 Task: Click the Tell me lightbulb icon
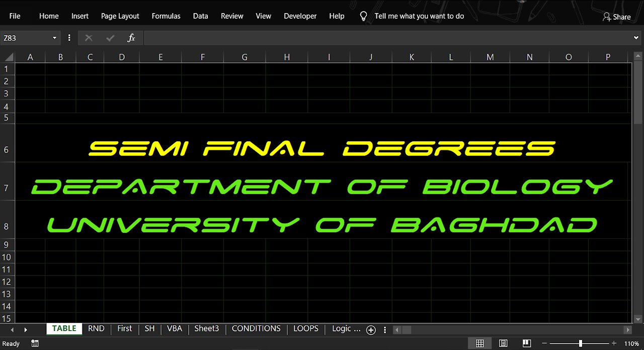pyautogui.click(x=364, y=16)
